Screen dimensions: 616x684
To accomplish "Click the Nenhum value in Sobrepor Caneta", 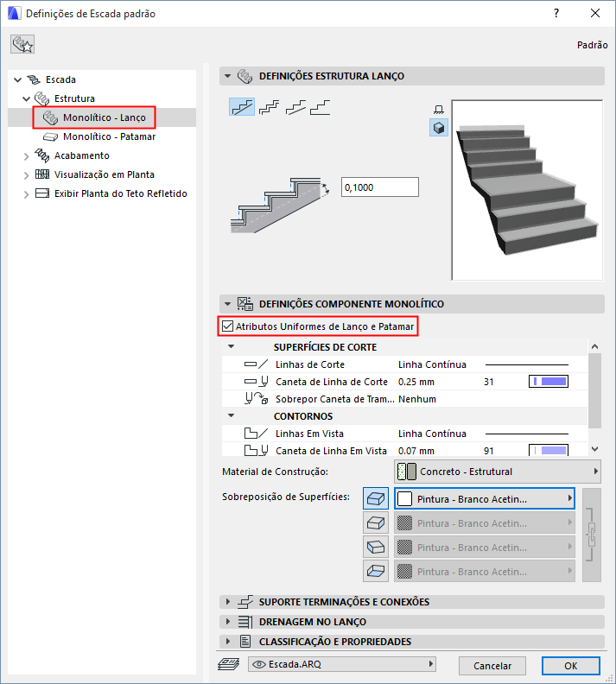I will click(417, 399).
